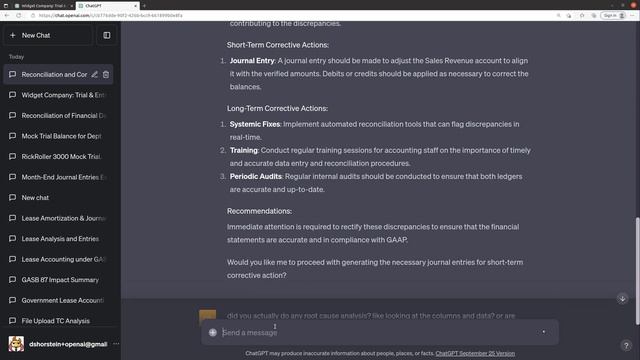Delete the Reconciliation chat using the trash icon

click(106, 74)
